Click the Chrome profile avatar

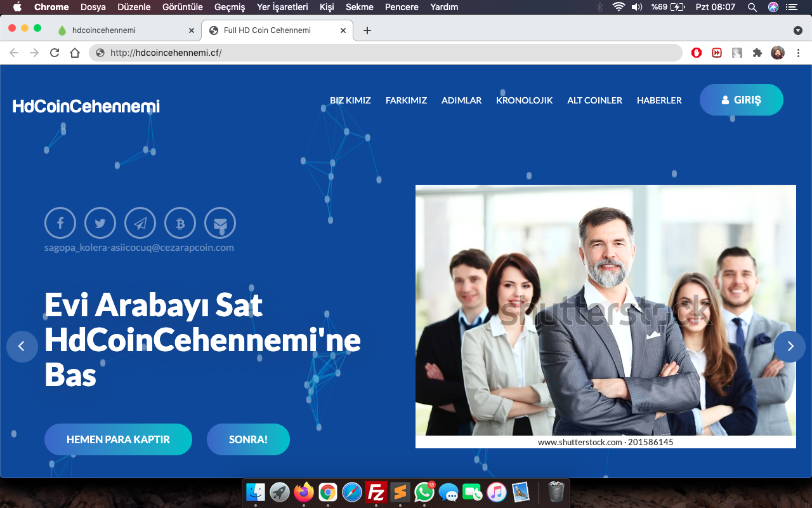click(x=778, y=53)
